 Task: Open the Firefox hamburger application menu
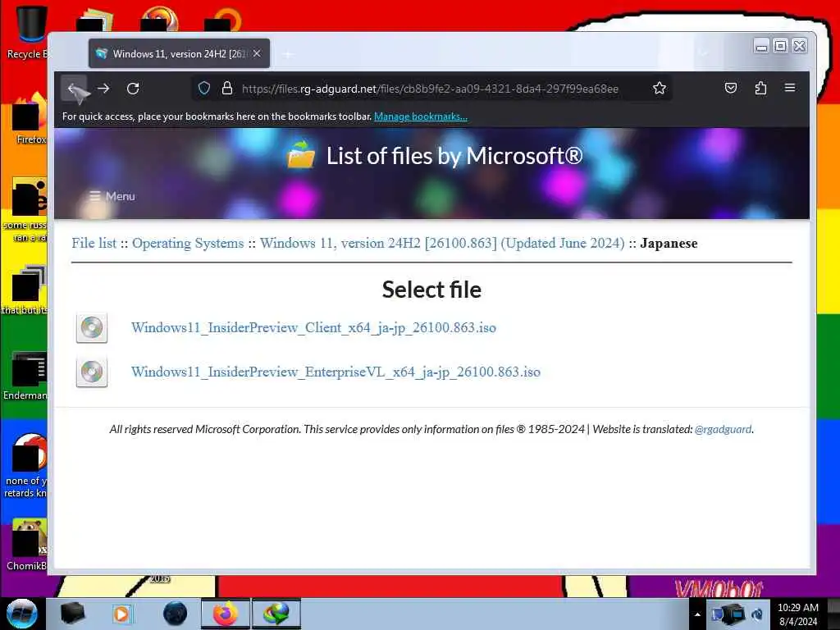tap(790, 88)
